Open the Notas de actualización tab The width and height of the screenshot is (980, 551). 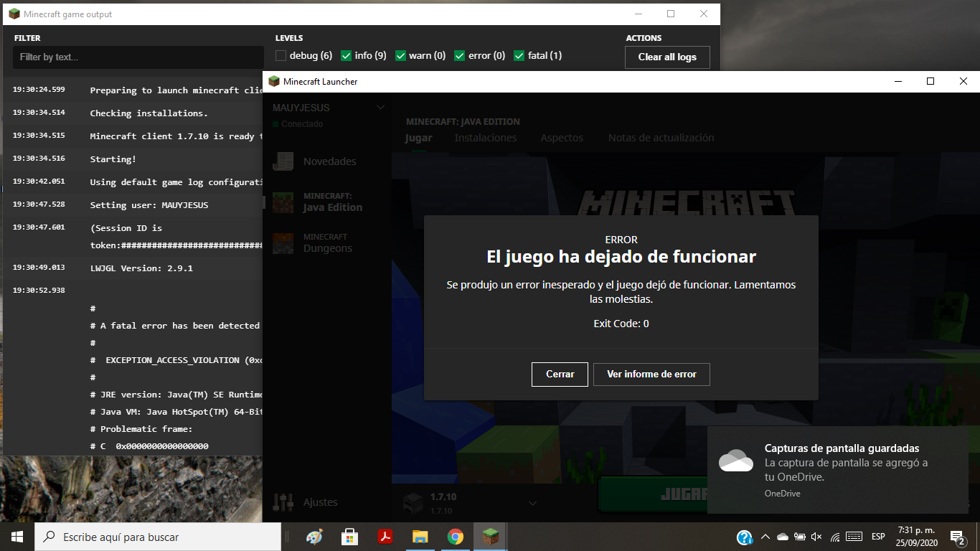pyautogui.click(x=661, y=138)
